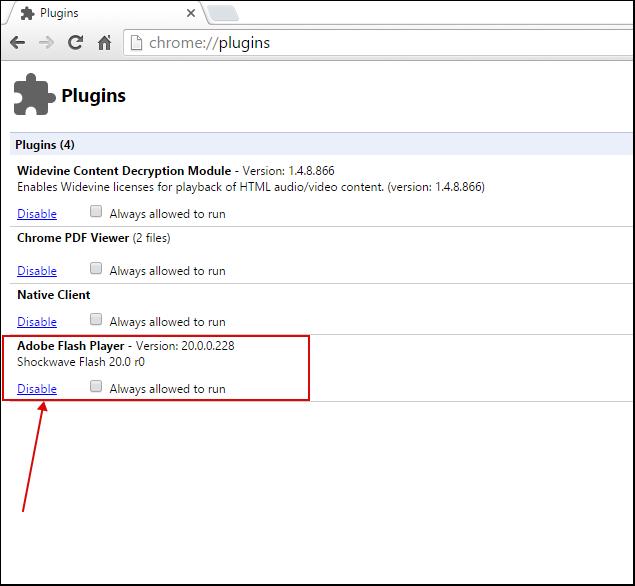Click the page icon in address bar
The height and width of the screenshot is (586, 635).
136,43
